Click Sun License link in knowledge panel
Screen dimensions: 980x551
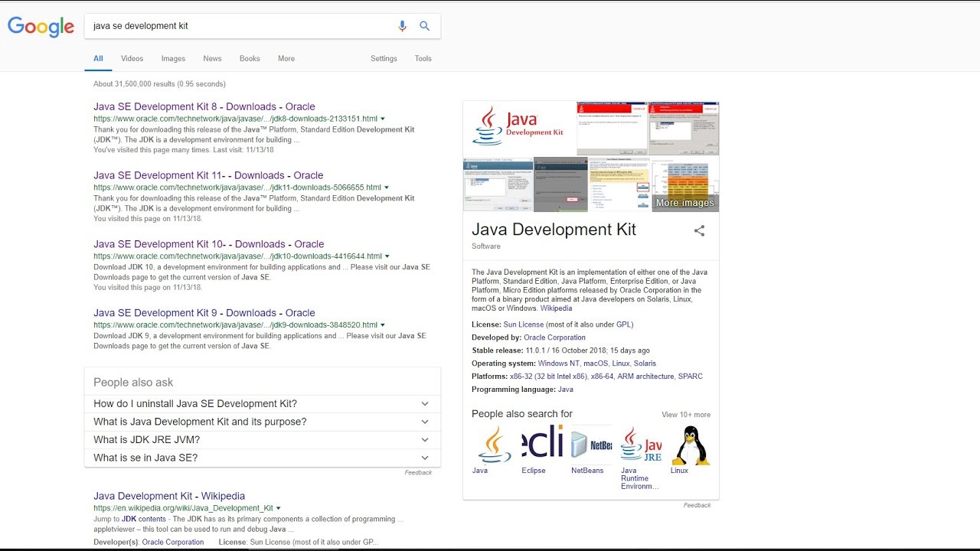(x=523, y=324)
